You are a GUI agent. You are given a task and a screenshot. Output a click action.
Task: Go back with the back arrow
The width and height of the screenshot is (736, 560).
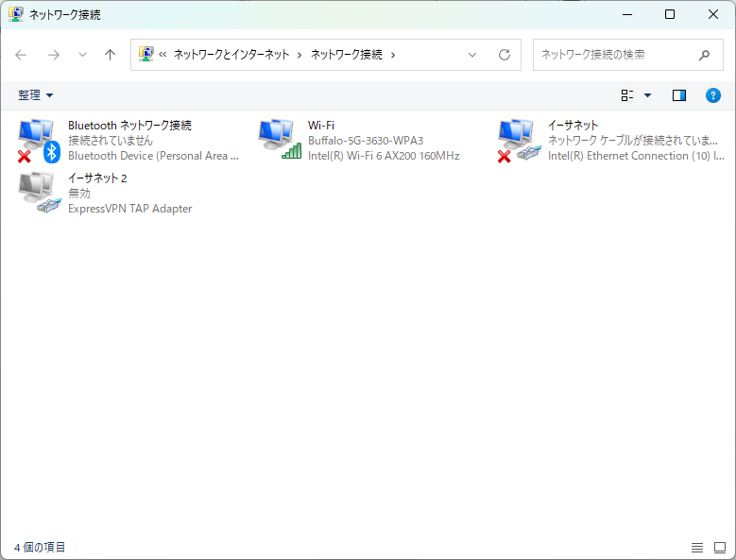coord(21,55)
